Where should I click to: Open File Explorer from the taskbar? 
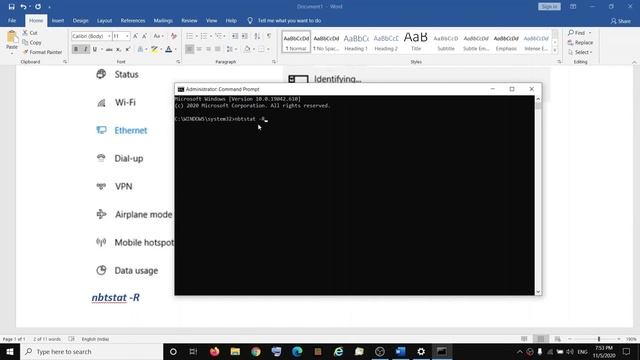click(x=235, y=351)
